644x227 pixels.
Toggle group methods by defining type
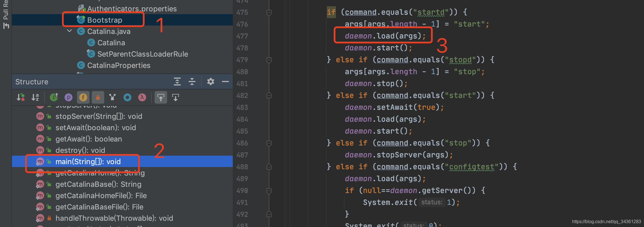[x=113, y=97]
